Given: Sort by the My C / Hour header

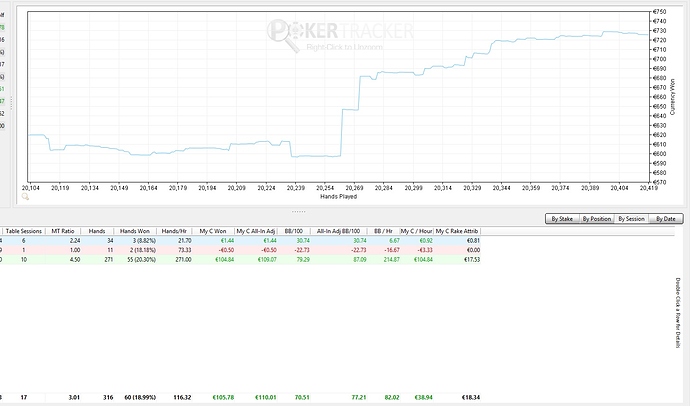Looking at the screenshot, I should click(417, 231).
